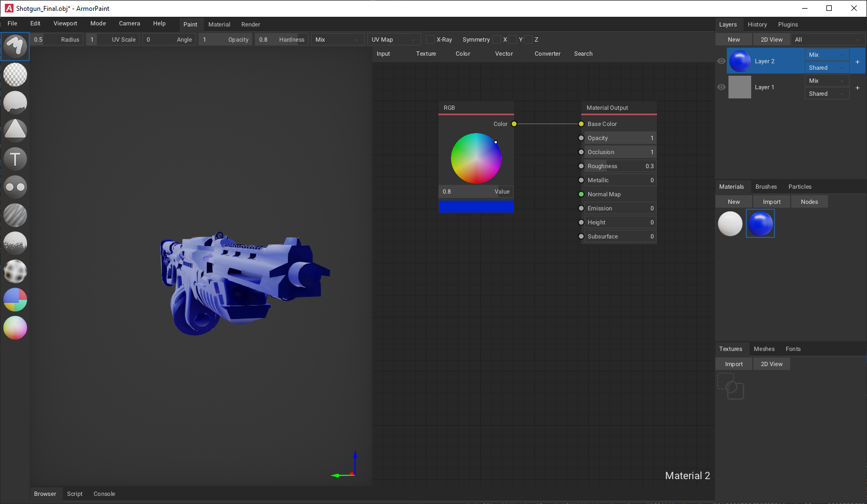Expand Layer 2 Mix blend dropdown

826,55
